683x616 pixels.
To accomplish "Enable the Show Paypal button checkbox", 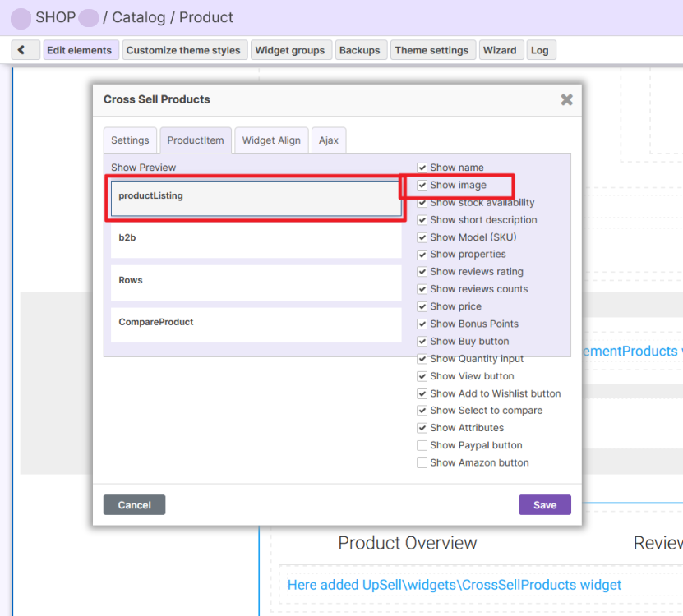I will (x=422, y=445).
